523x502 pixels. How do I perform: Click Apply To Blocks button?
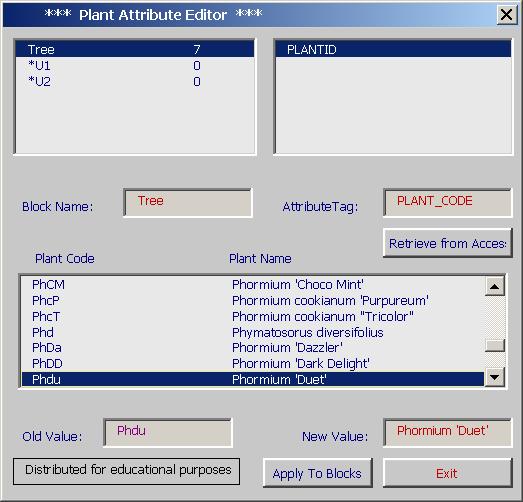click(317, 473)
